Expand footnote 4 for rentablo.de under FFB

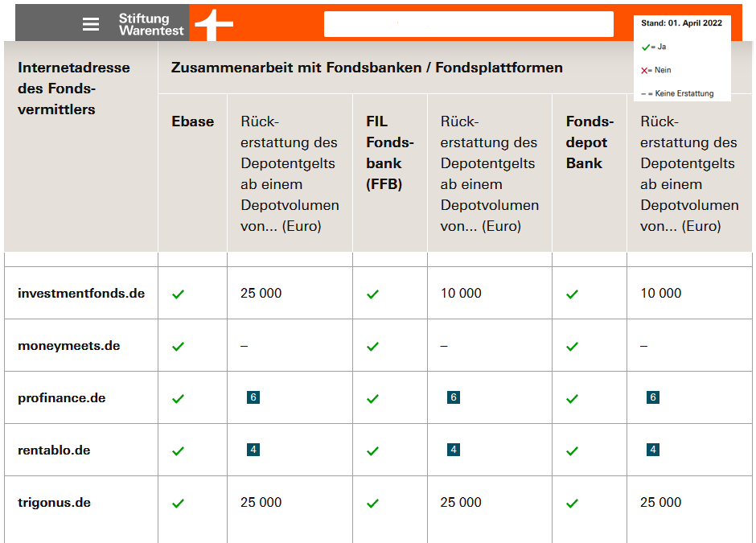tap(454, 449)
